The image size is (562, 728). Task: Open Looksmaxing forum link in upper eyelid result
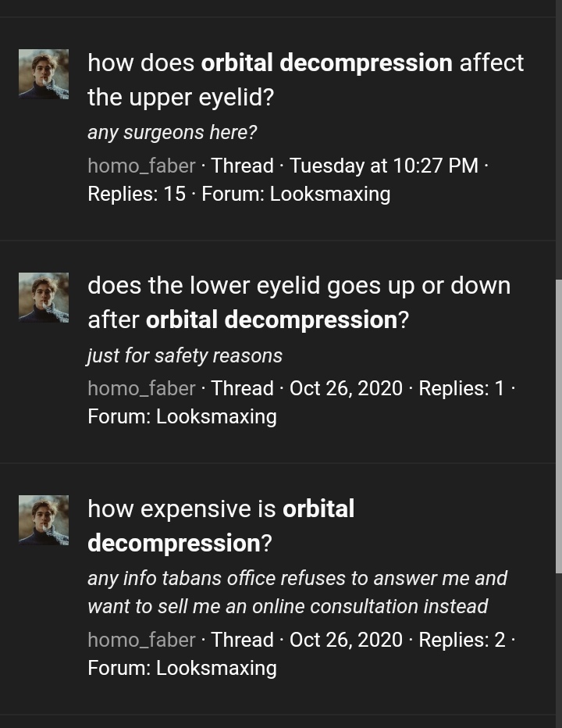coord(329,194)
